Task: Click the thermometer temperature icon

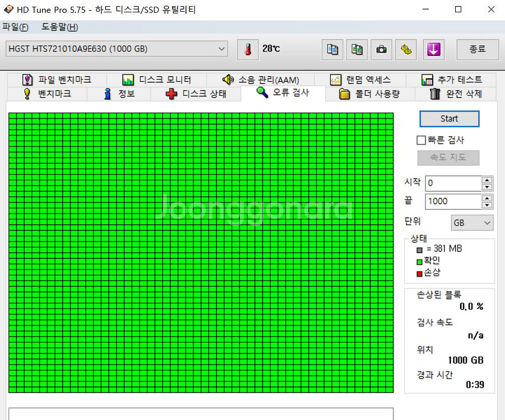Action: coord(248,50)
